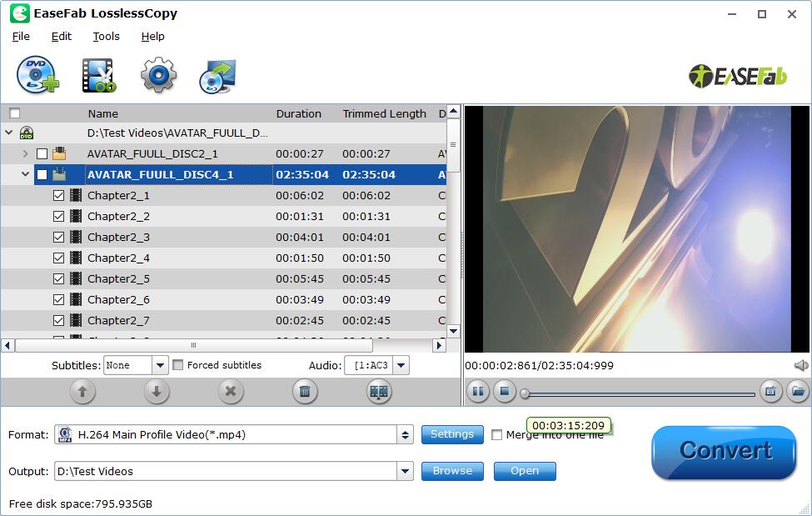The height and width of the screenshot is (516, 812).
Task: Open the File menu
Action: [21, 37]
